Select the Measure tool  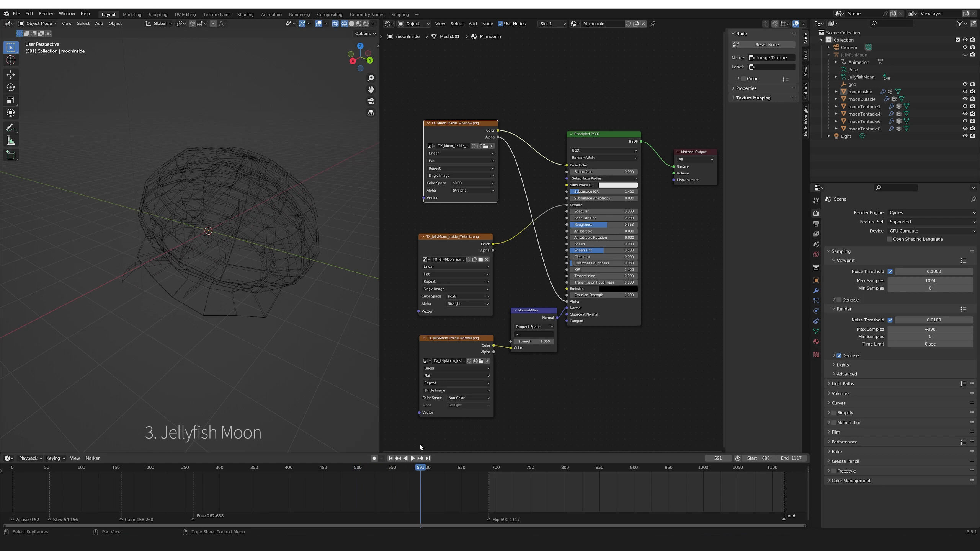pos(11,141)
